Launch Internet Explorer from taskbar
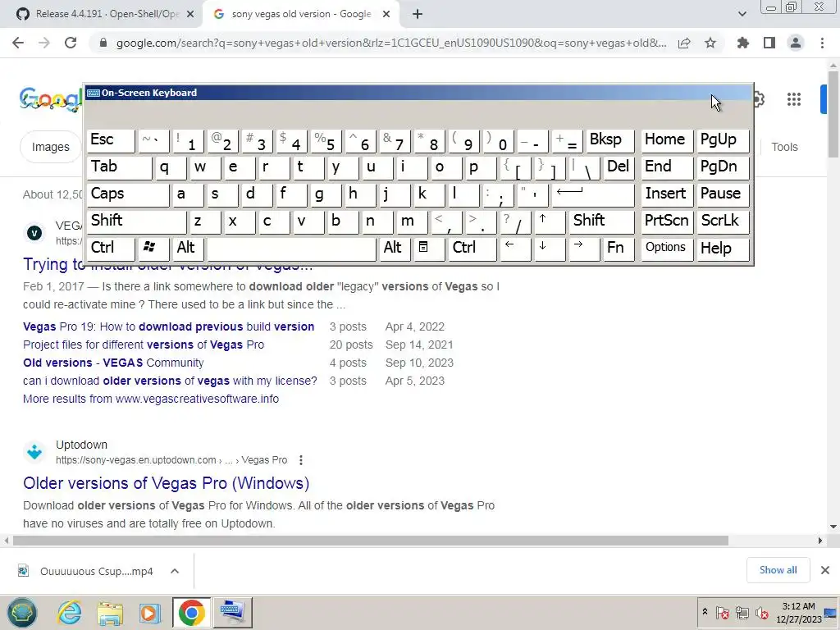Viewport: 840px width, 630px height. 70,612
